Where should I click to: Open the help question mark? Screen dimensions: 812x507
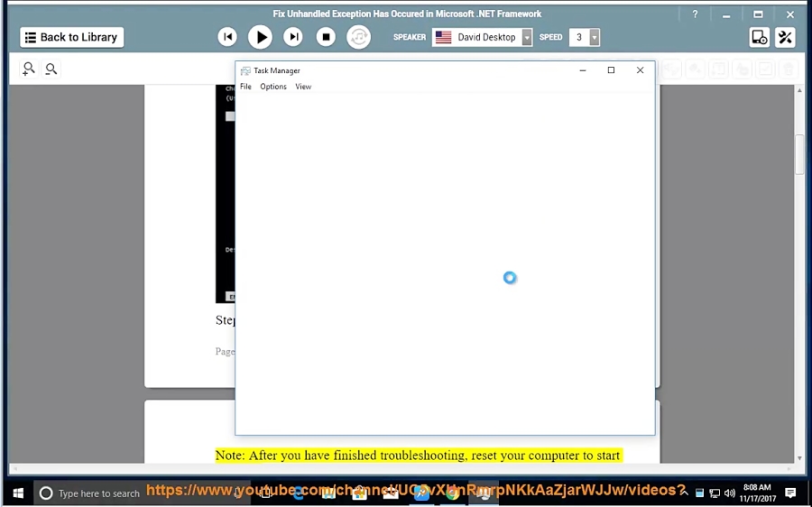tap(695, 14)
